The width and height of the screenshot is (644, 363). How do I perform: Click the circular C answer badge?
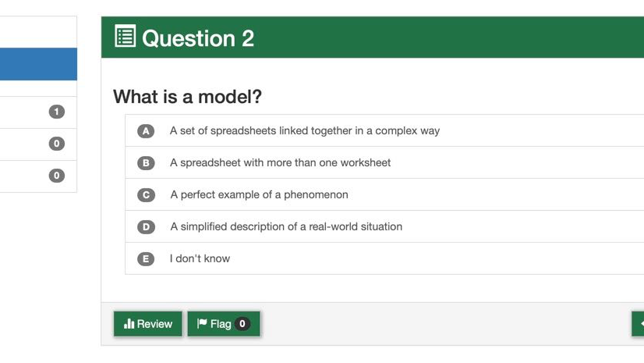146,195
